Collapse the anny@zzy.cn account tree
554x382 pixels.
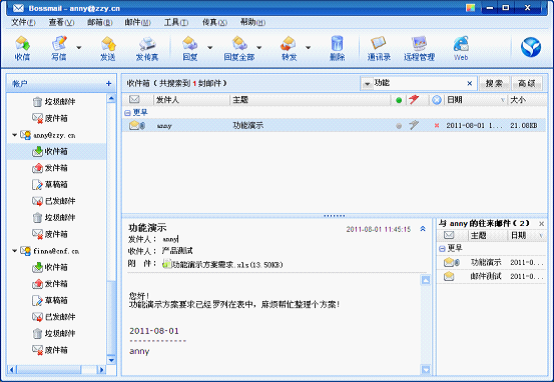[x=14, y=135]
